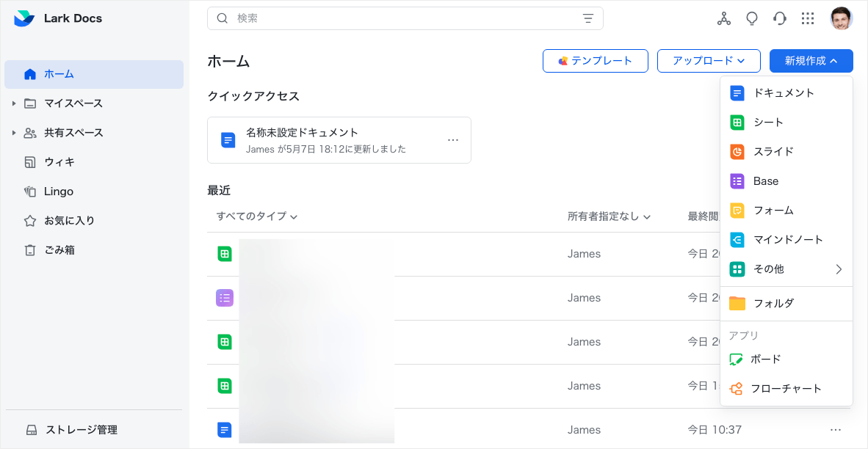The width and height of the screenshot is (868, 449).
Task: Click the network nodes icon in header
Action: point(724,18)
